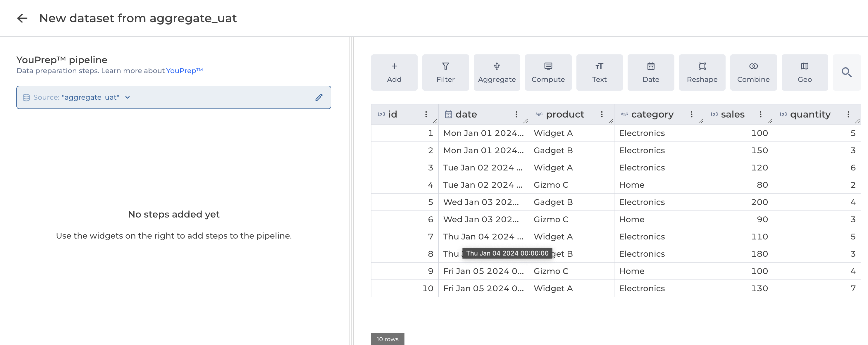Edit the source with pencil icon
Viewport: 868px width, 345px height.
(319, 97)
